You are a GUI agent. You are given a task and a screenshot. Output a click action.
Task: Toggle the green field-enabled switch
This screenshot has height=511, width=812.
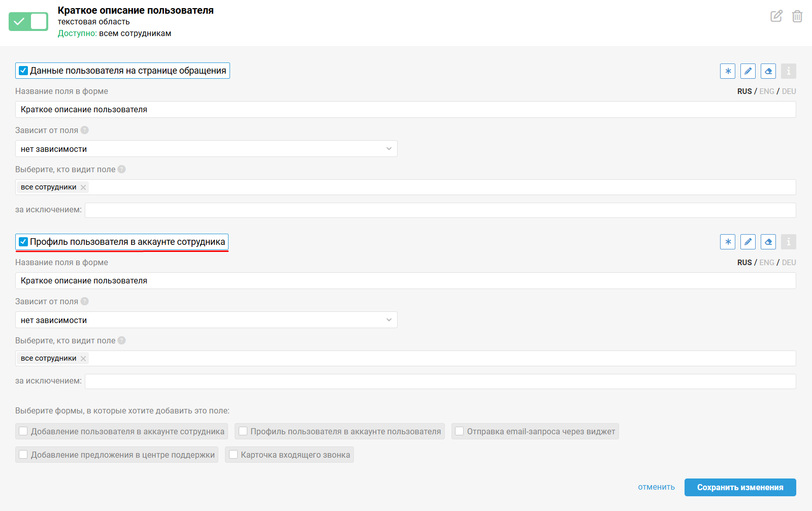(28, 21)
